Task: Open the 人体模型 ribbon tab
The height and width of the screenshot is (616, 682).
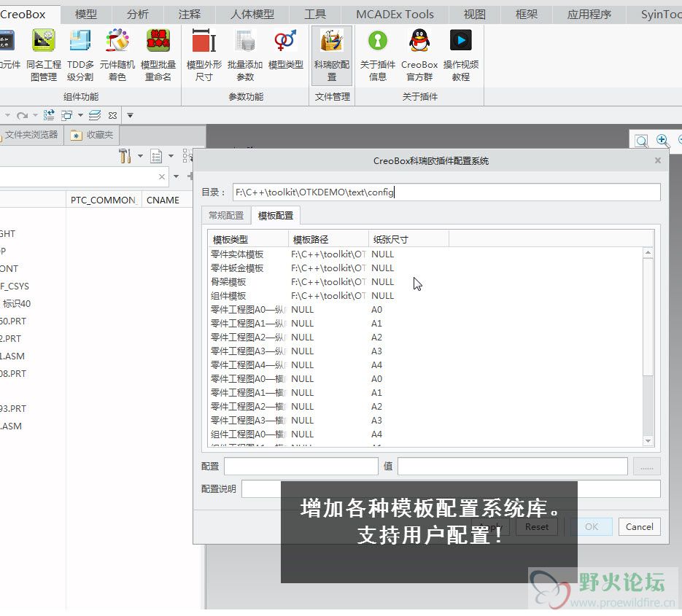Action: coord(252,15)
